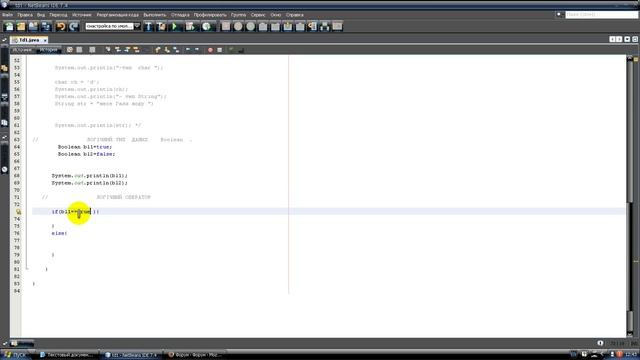
Task: Click the Comment lines icon
Action: tap(231, 50)
